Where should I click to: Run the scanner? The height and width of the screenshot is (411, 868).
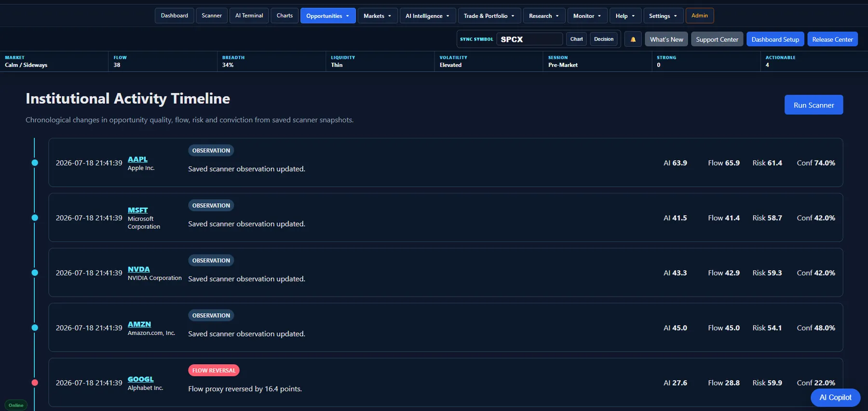(814, 105)
